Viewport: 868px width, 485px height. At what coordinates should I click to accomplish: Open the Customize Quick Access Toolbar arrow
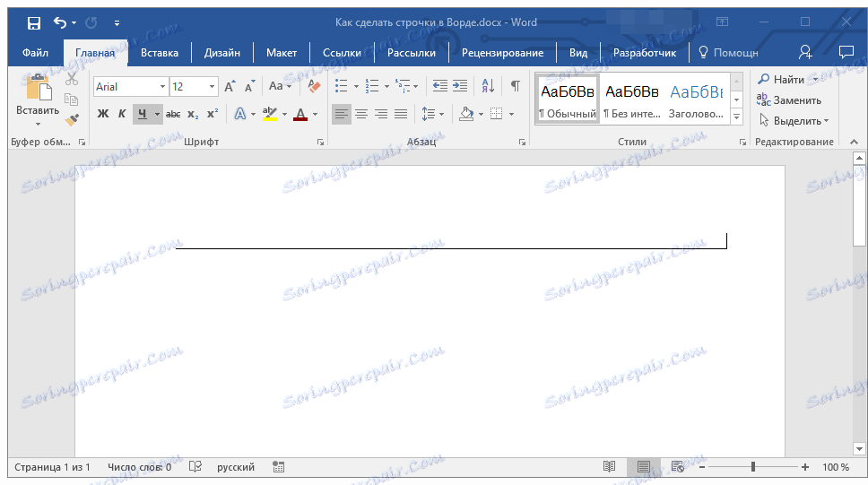(117, 23)
